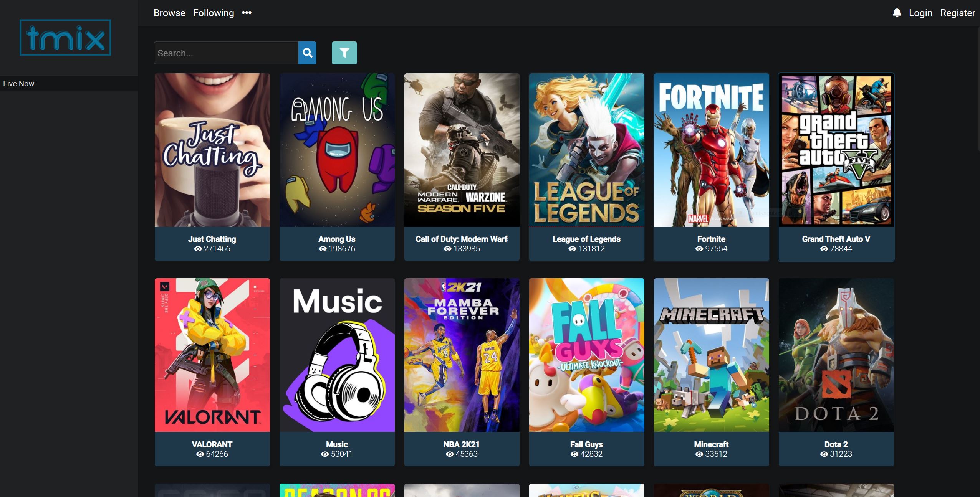
Task: Click viewer count 53041
Action: pos(342,454)
